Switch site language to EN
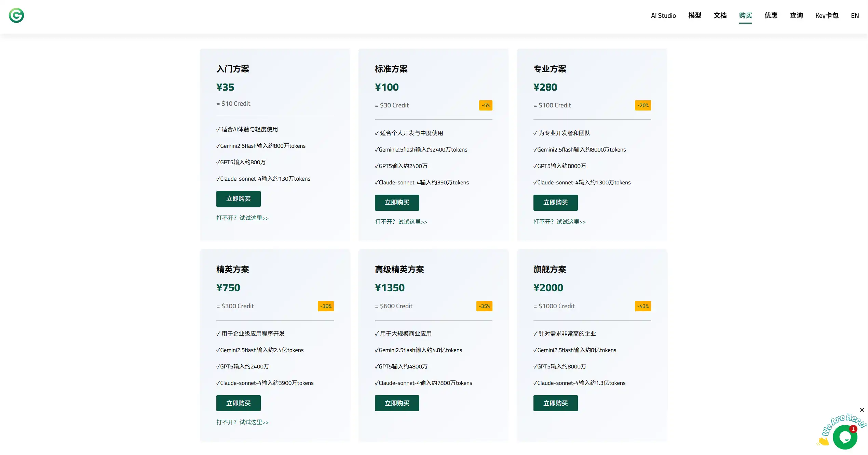 [855, 15]
